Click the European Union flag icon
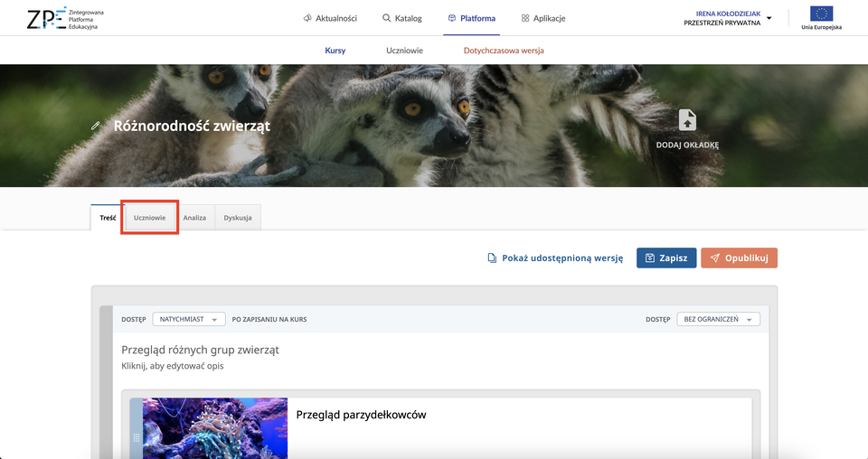868x459 pixels. 821,14
